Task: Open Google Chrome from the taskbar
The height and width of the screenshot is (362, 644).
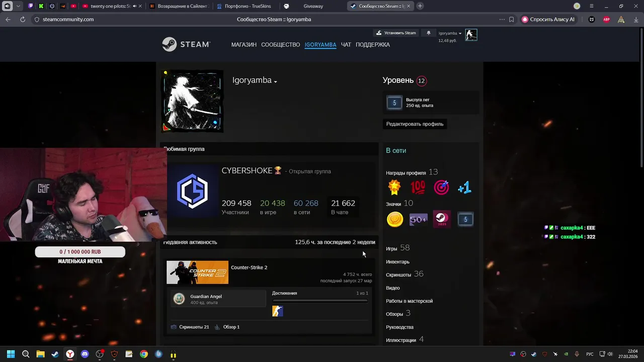Action: point(144,354)
